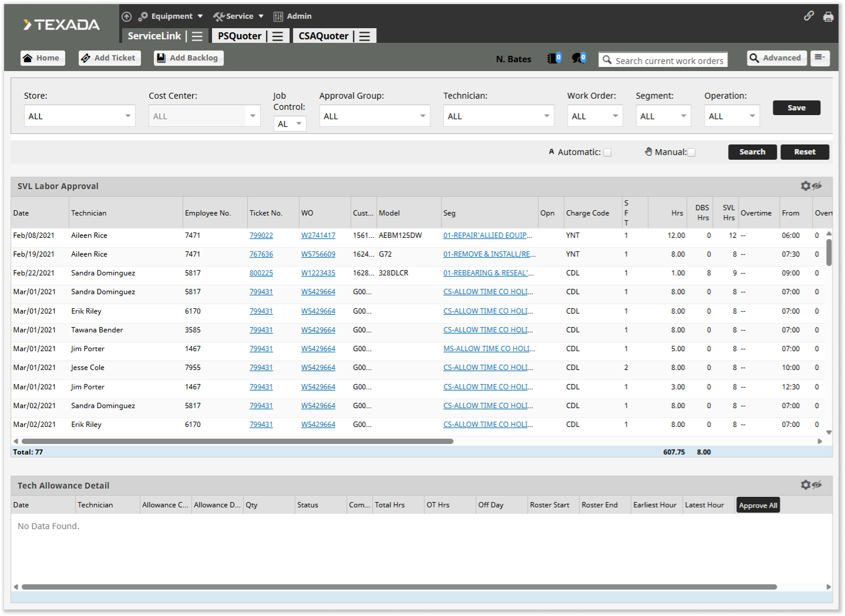
Task: Click the list options icon beside Advanced
Action: click(x=820, y=58)
